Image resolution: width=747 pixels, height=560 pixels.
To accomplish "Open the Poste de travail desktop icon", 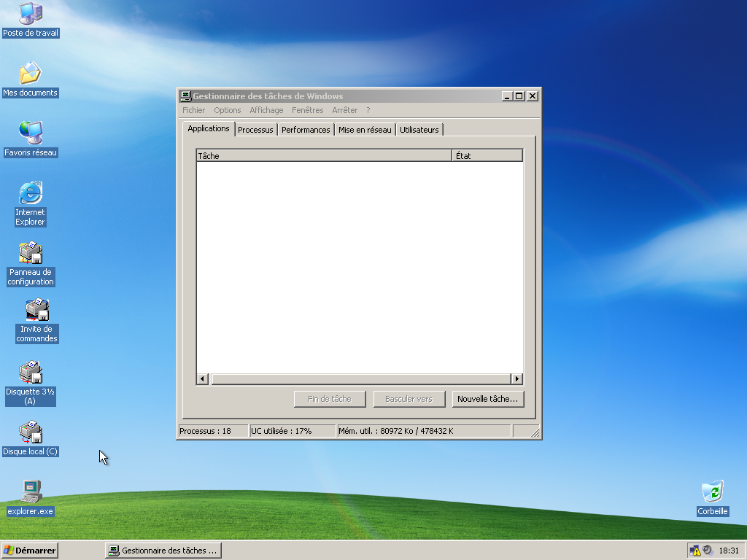I will pyautogui.click(x=31, y=13).
